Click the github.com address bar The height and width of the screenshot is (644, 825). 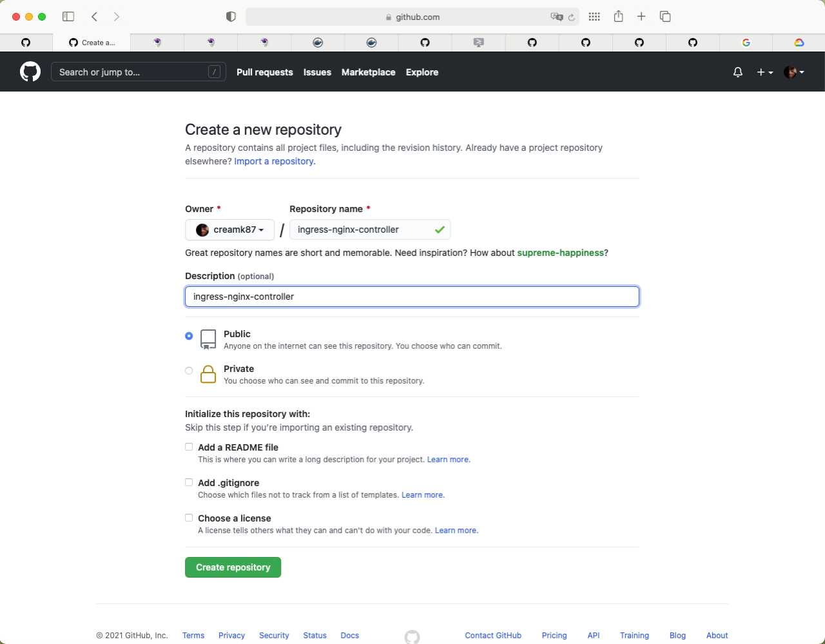412,17
